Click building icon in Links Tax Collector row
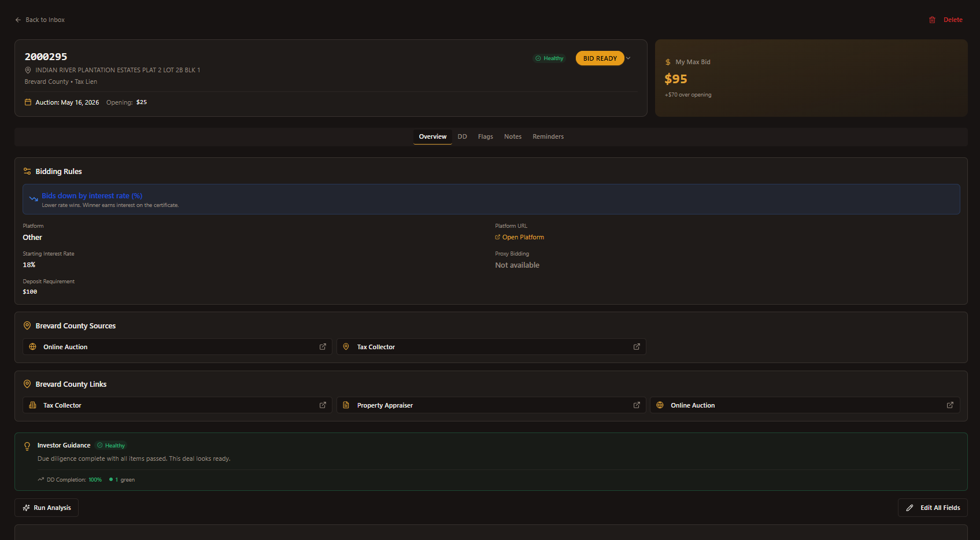 33,405
